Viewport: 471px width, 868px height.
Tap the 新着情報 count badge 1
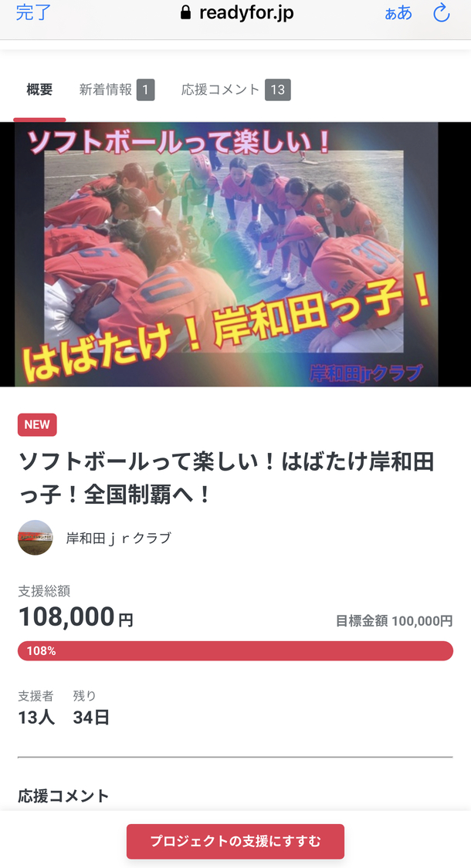pos(145,90)
